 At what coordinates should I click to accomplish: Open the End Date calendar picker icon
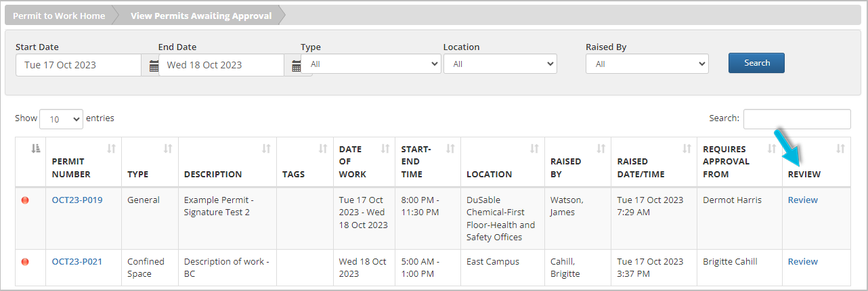[x=296, y=66]
